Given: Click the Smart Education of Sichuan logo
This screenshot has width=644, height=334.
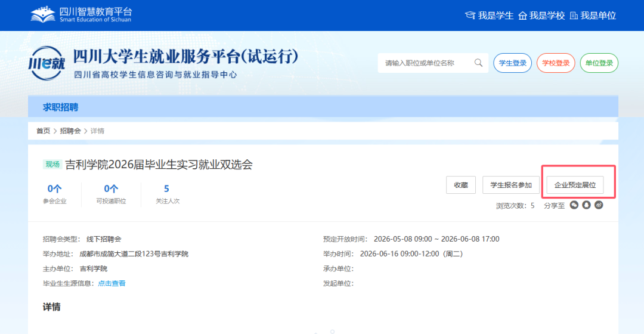Looking at the screenshot, I should click(x=81, y=15).
